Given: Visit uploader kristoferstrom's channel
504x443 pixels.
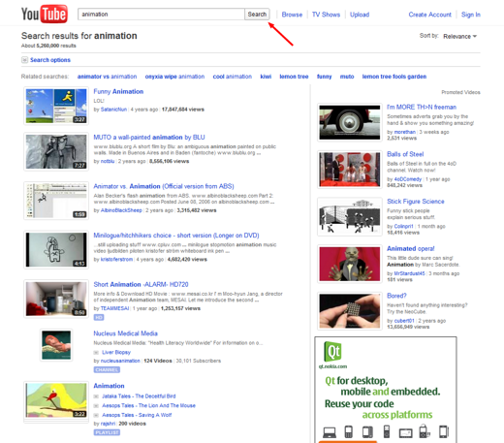Looking at the screenshot, I should pos(116,260).
